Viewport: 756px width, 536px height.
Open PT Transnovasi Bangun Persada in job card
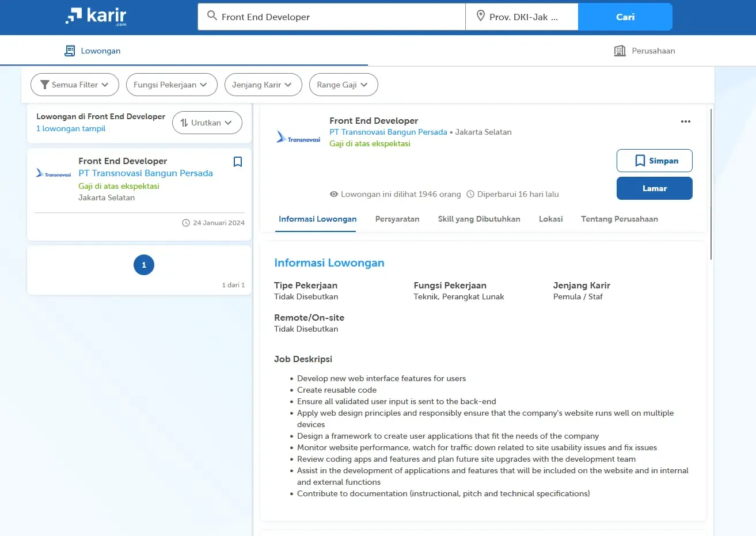(x=146, y=173)
